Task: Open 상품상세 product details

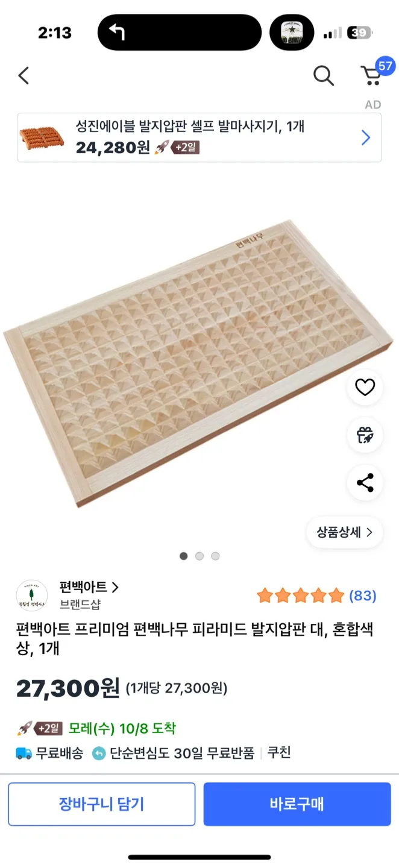Action: click(x=344, y=532)
